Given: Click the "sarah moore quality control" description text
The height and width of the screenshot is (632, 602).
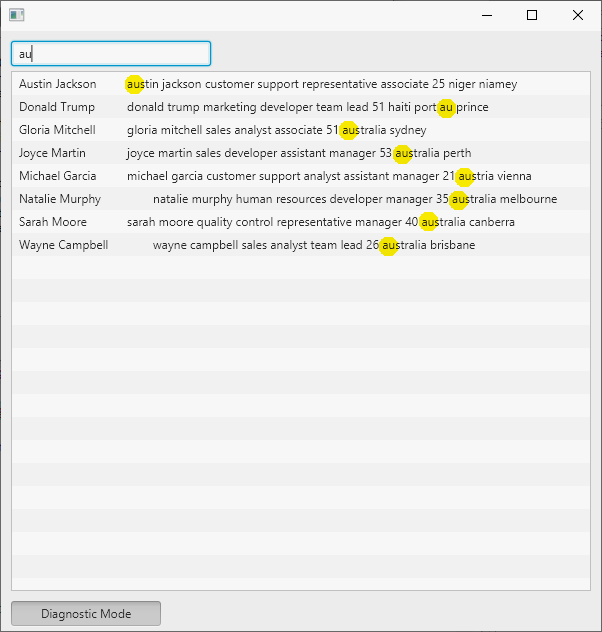Looking at the screenshot, I should [321, 222].
